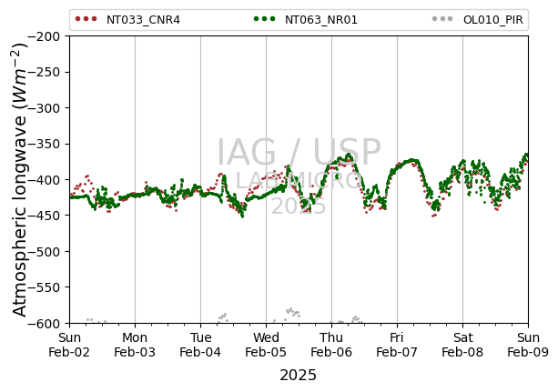Screen dimensions: 558x392
Task: Click the Fri Feb-07 date label
Action: click(x=397, y=345)
